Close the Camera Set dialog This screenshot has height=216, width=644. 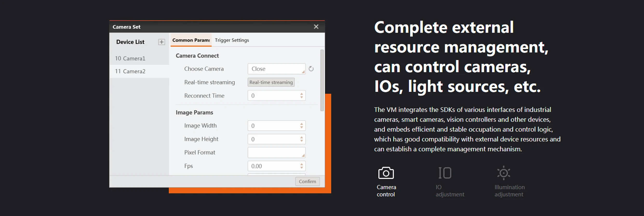click(316, 27)
